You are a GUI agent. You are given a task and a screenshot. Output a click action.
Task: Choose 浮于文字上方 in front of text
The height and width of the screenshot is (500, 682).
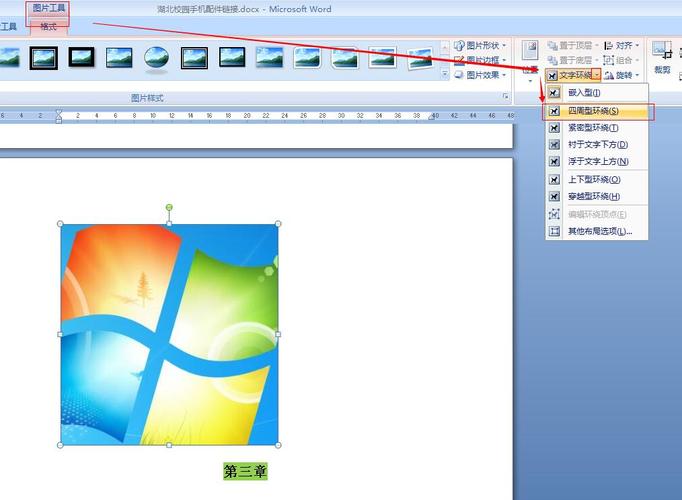click(x=596, y=161)
